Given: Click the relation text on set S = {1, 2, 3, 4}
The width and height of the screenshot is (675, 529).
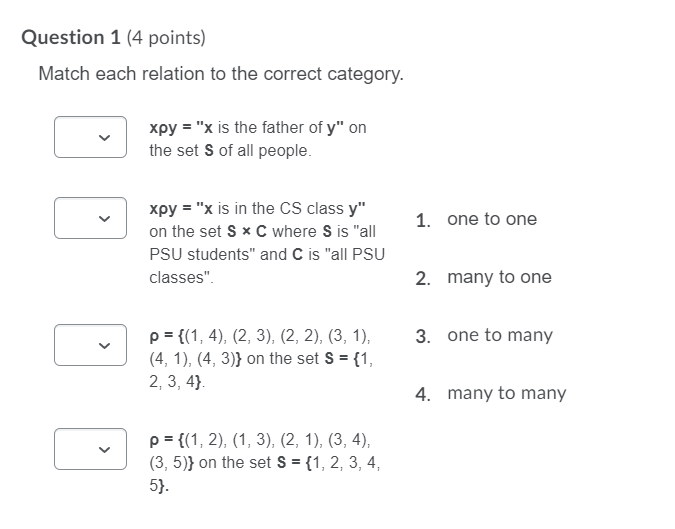Looking at the screenshot, I should [x=261, y=359].
